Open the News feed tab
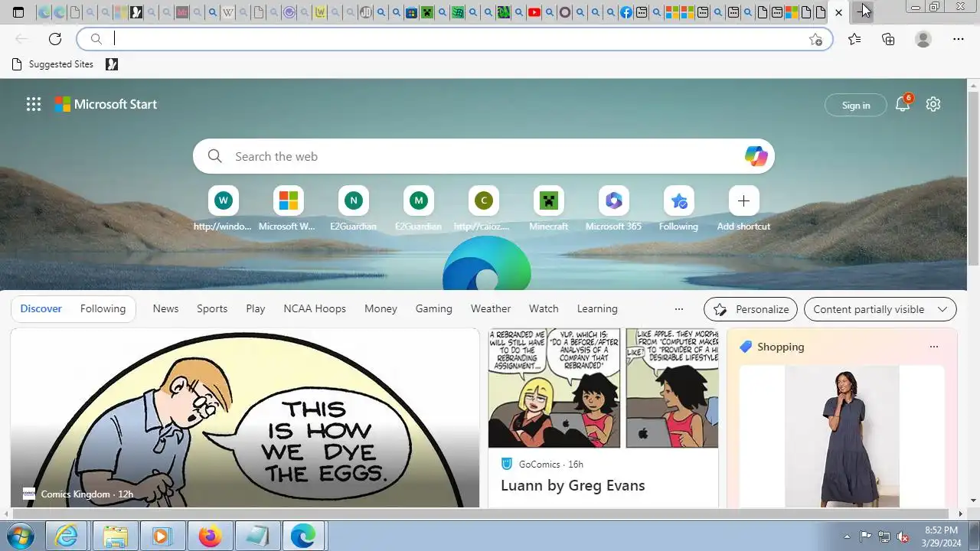980x551 pixels. click(165, 308)
